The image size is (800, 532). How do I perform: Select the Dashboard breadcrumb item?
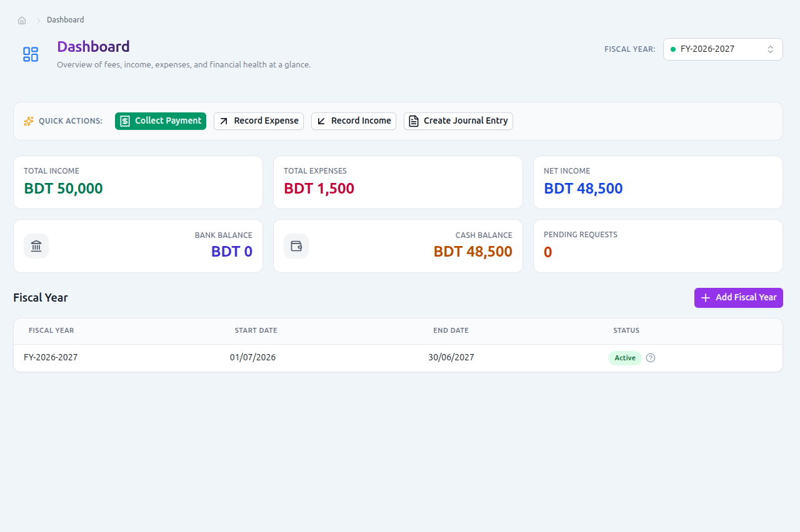click(x=65, y=20)
